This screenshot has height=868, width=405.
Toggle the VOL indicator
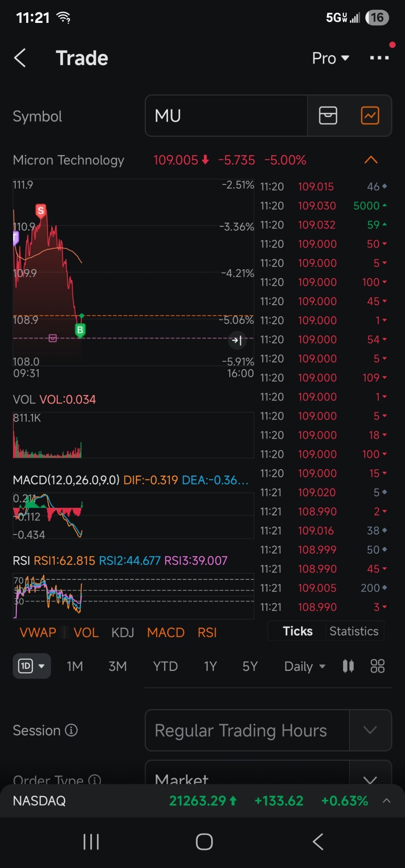point(86,632)
